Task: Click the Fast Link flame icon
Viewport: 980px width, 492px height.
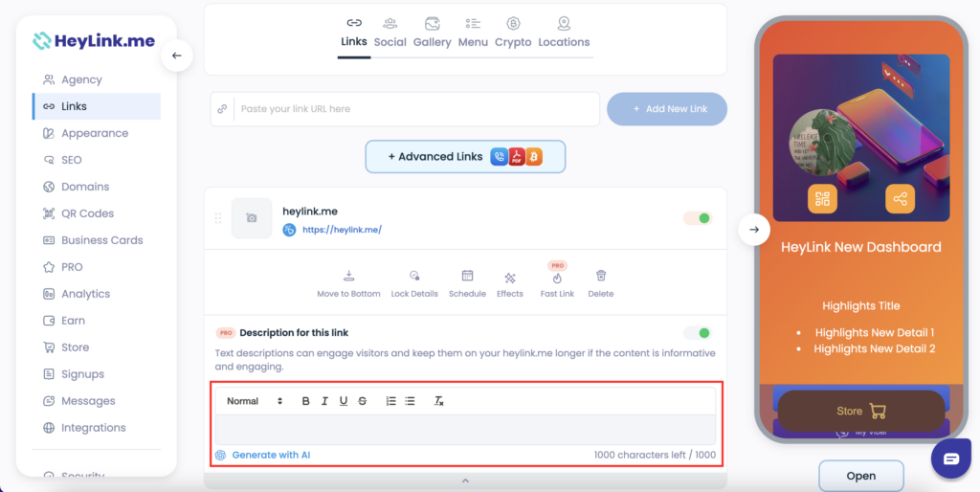Action: [557, 280]
